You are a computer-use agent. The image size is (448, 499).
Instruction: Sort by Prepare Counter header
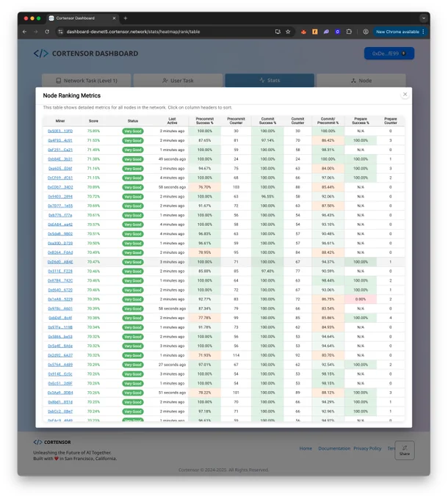[391, 121]
